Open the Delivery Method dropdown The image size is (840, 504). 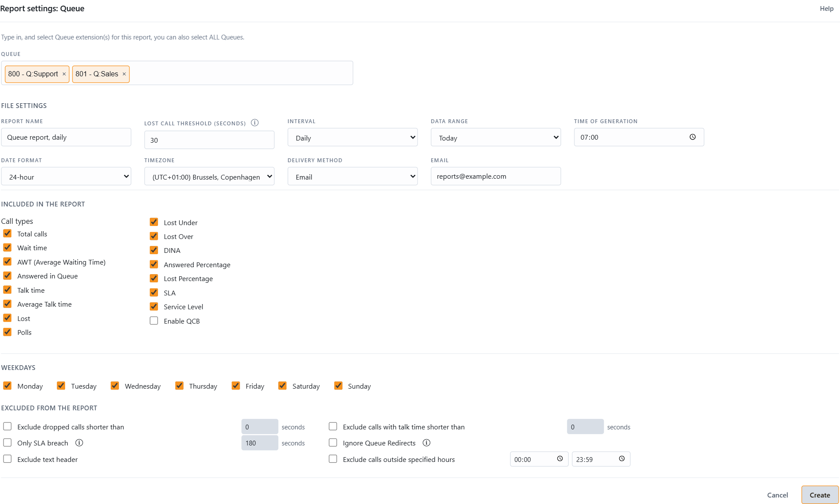[352, 177]
